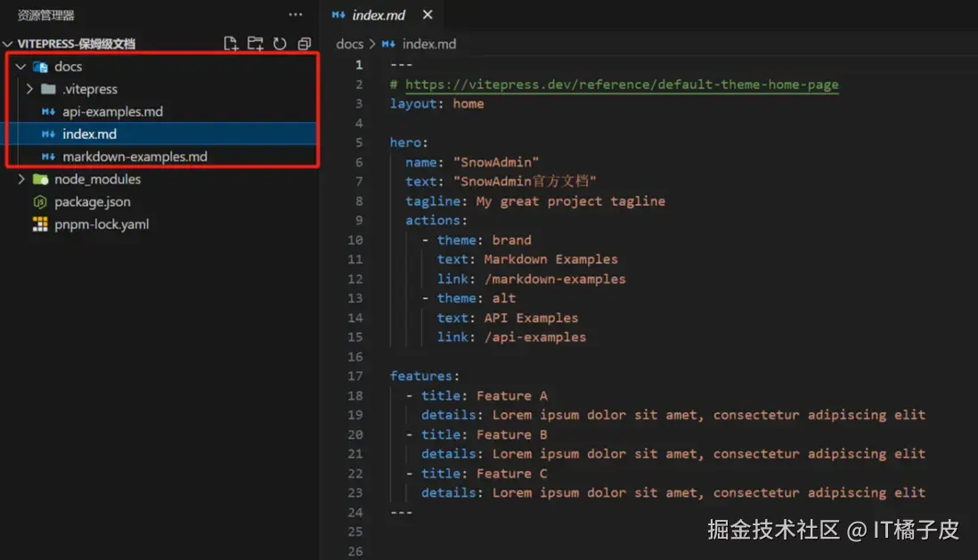
Task: Click the package.json Node icon
Action: [x=40, y=201]
